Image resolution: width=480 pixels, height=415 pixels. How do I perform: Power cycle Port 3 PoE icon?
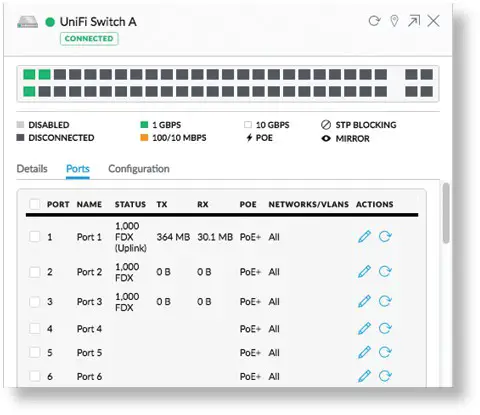click(x=385, y=301)
